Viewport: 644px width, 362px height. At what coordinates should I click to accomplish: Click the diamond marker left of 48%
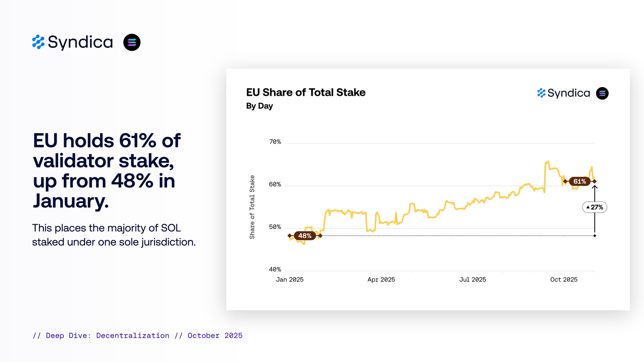[x=289, y=236]
